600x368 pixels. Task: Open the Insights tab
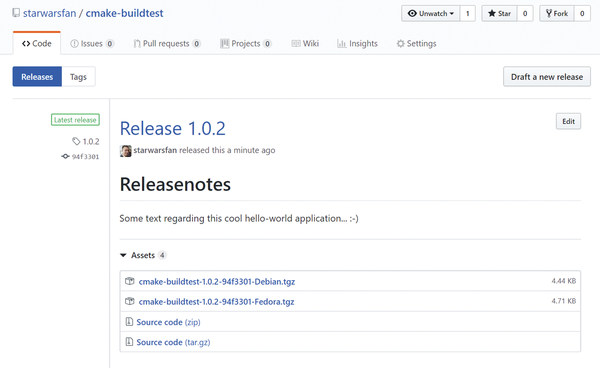tap(357, 44)
